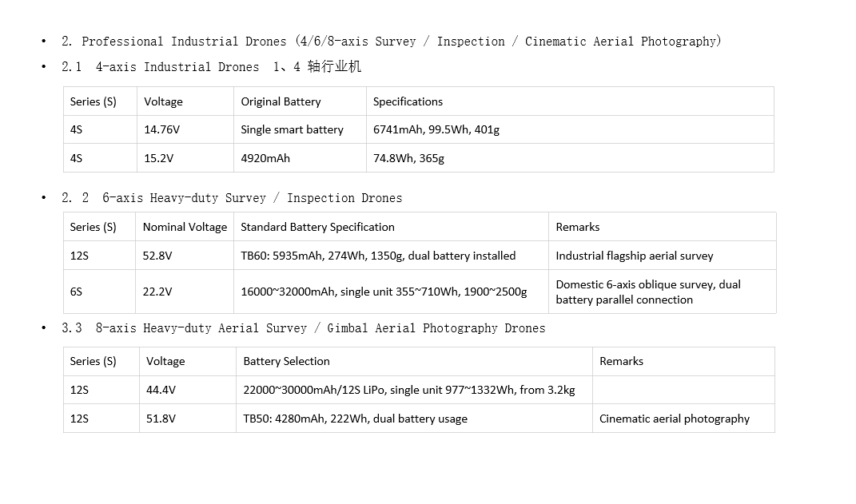Click the '2. Professional Industrial Drones' heading
856x504 pixels.
pos(391,42)
